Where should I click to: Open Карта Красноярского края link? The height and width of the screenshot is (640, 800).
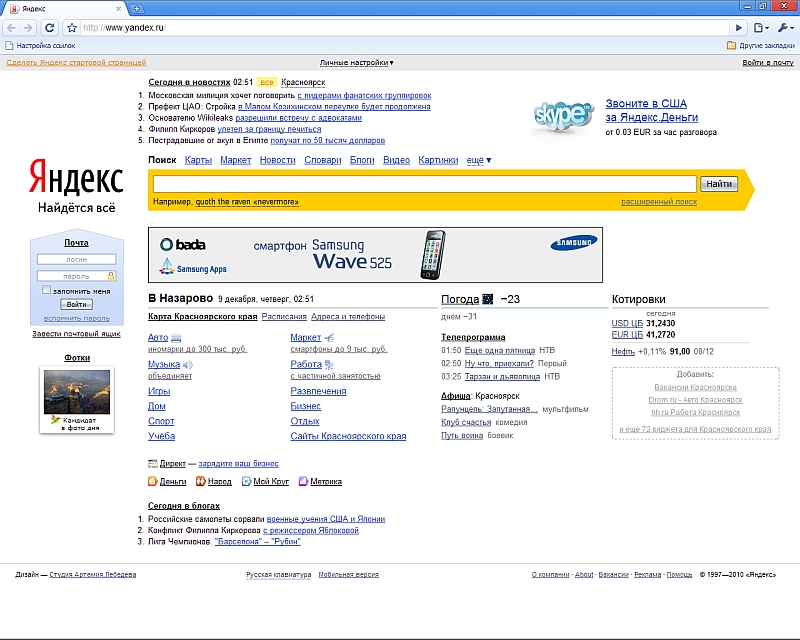click(x=203, y=316)
